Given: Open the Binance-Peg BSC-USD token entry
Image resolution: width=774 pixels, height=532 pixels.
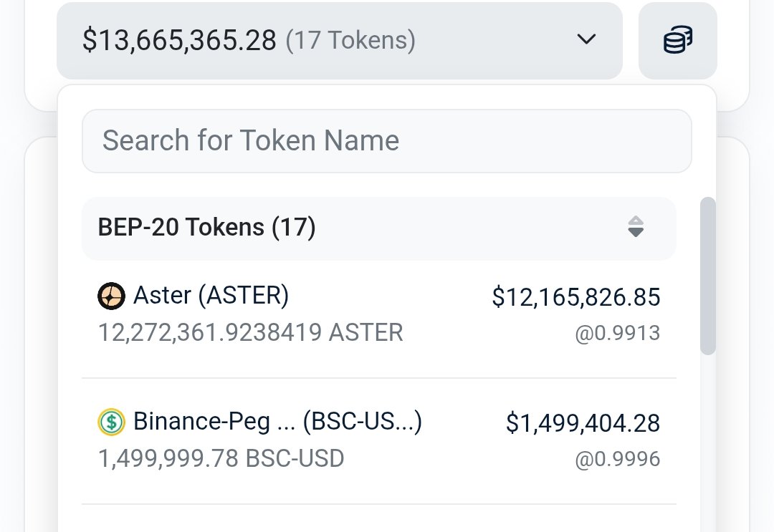Looking at the screenshot, I should [277, 422].
